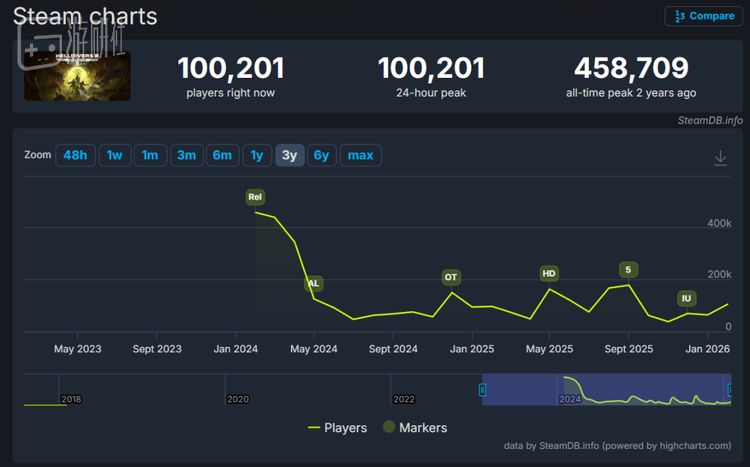Click the 24-hour peak figure
750x467 pixels.
(431, 68)
